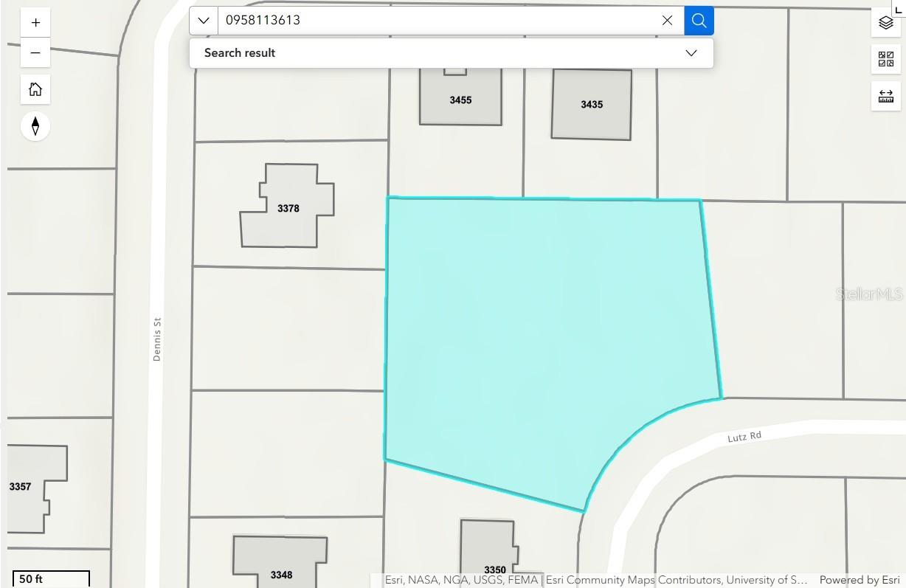The image size is (906, 588).
Task: Open the layers list panel
Action: click(x=886, y=23)
